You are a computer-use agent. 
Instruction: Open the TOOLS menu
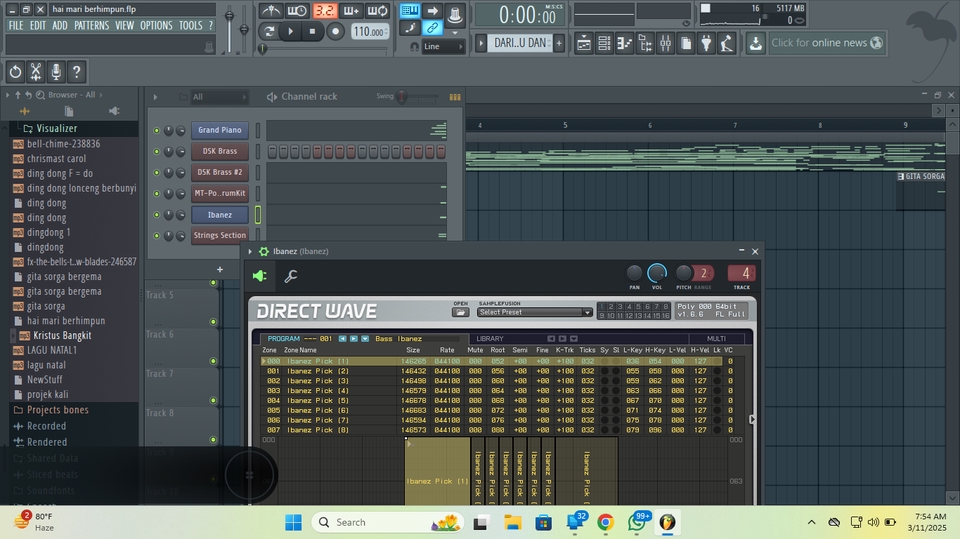[x=190, y=26]
